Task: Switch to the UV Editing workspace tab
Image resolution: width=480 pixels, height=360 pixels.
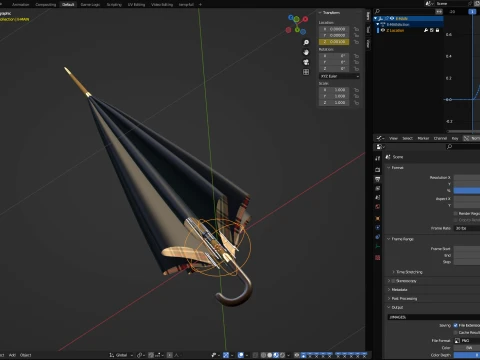Action: (136, 4)
